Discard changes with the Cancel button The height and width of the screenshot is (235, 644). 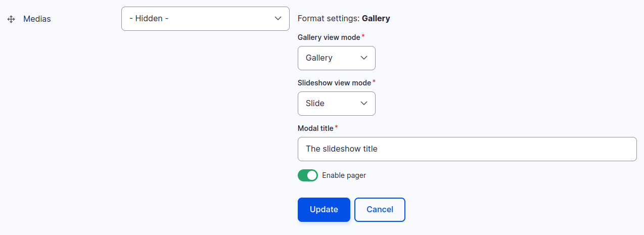coord(380,210)
